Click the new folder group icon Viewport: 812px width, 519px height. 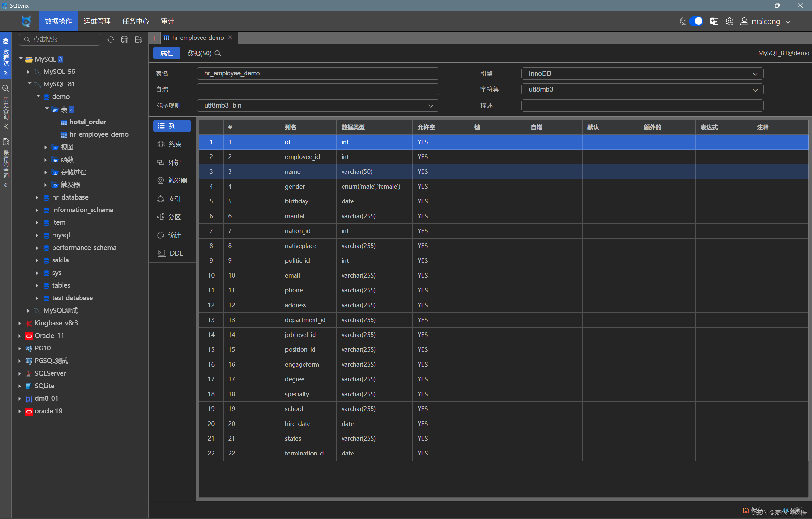click(139, 39)
